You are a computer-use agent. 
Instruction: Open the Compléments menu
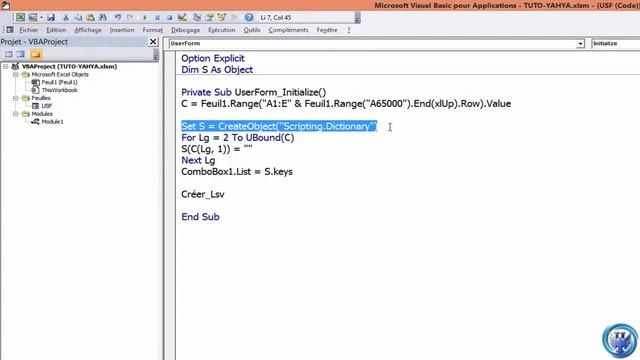tap(288, 30)
